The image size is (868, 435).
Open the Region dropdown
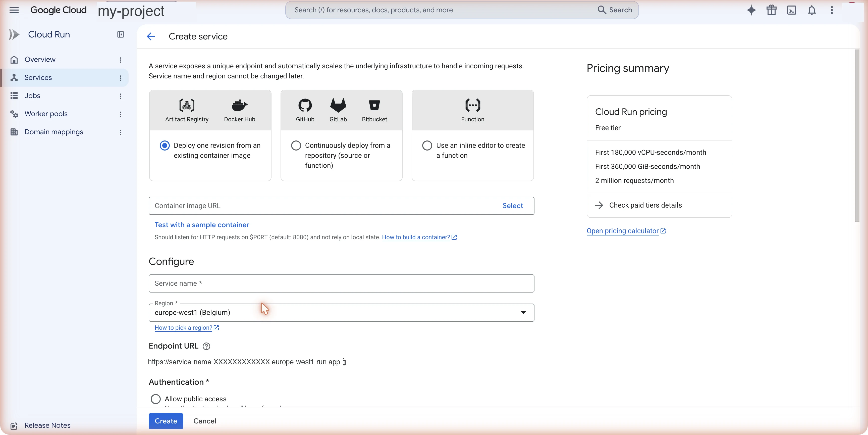pyautogui.click(x=341, y=313)
